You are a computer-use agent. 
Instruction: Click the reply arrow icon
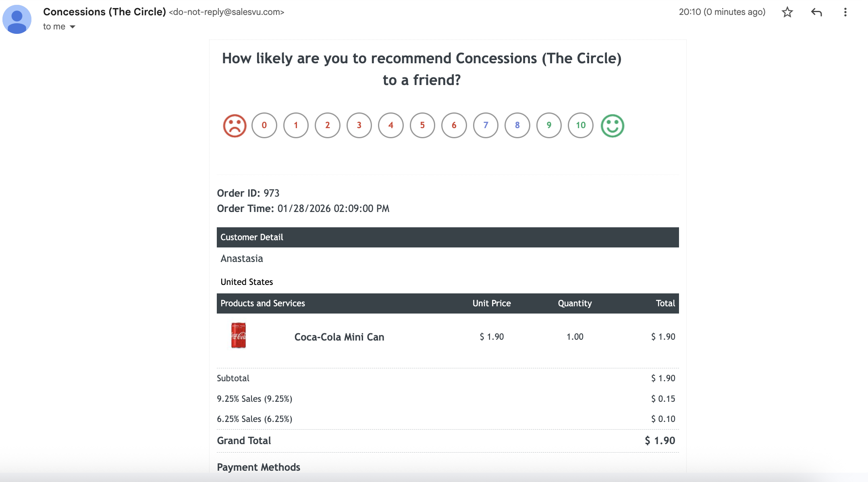tap(816, 12)
